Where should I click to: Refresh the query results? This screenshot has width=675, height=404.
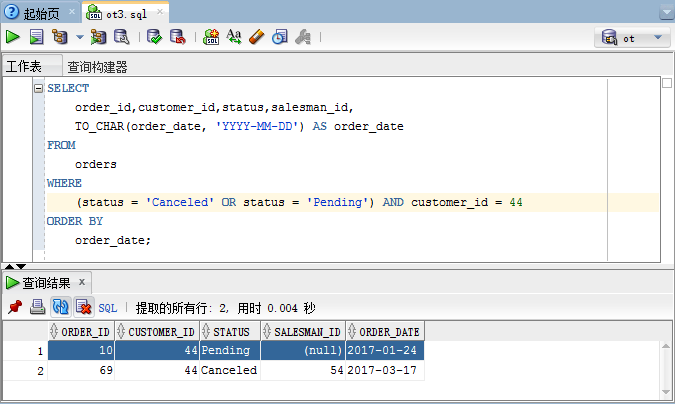click(x=60, y=307)
